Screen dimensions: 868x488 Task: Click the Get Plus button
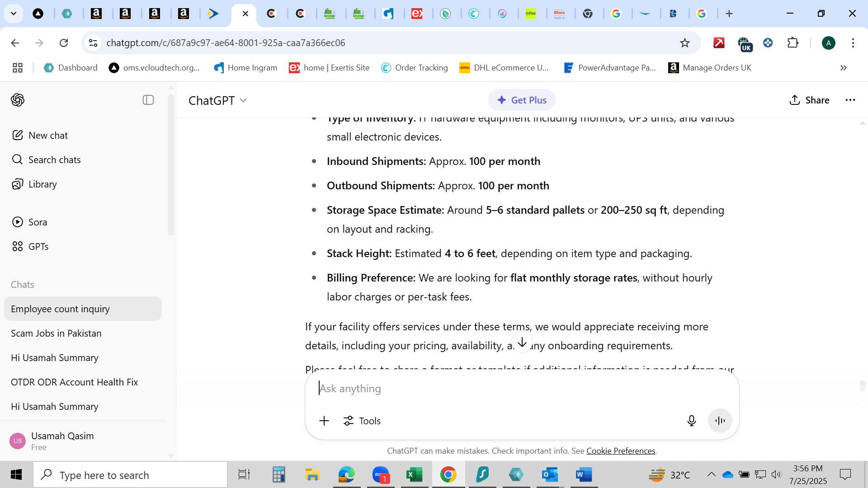point(522,100)
